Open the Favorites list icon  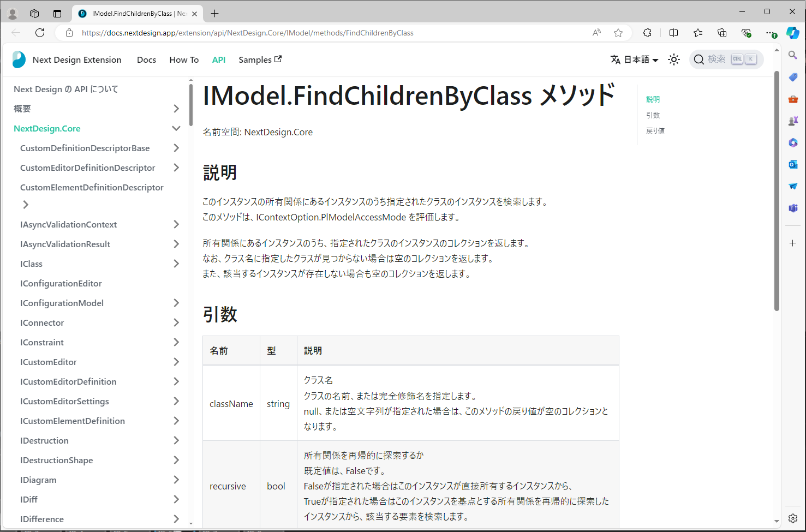point(698,33)
